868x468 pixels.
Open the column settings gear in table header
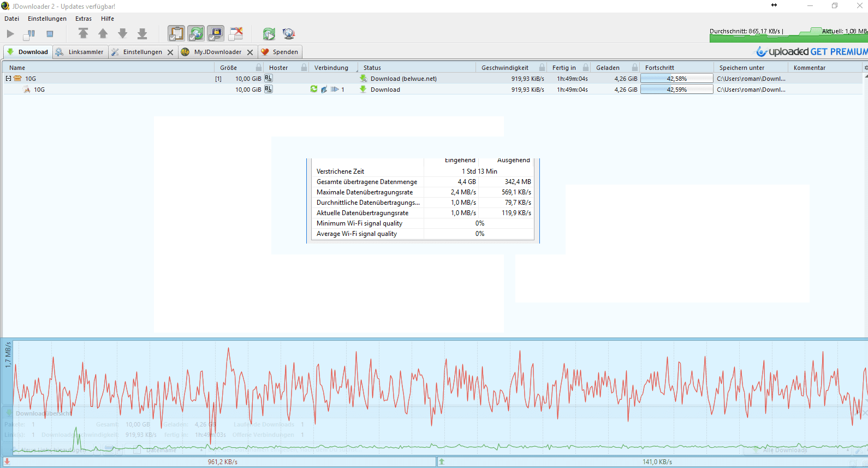pyautogui.click(x=865, y=68)
